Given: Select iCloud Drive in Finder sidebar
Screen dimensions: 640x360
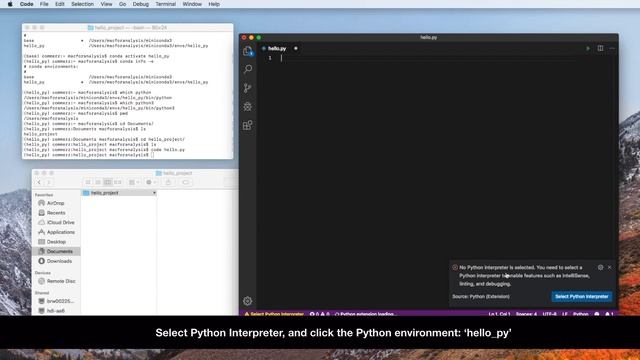Looking at the screenshot, I should [60, 222].
